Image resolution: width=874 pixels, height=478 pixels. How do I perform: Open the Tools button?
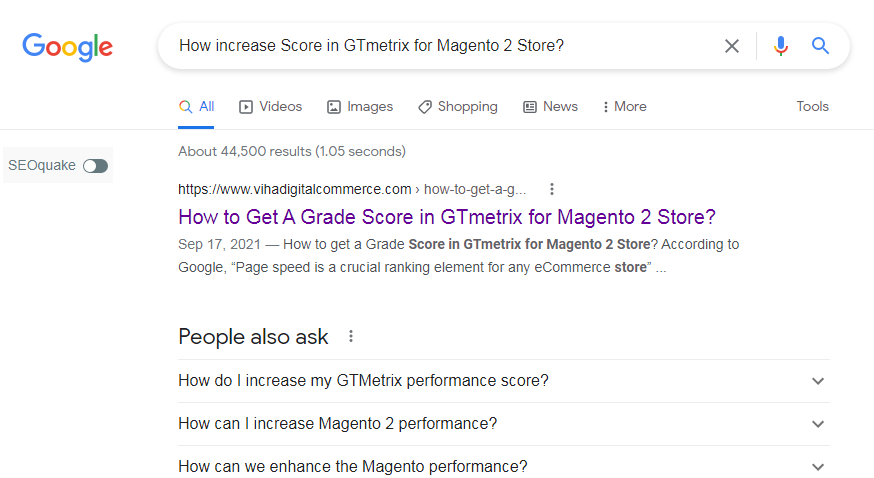(x=812, y=106)
